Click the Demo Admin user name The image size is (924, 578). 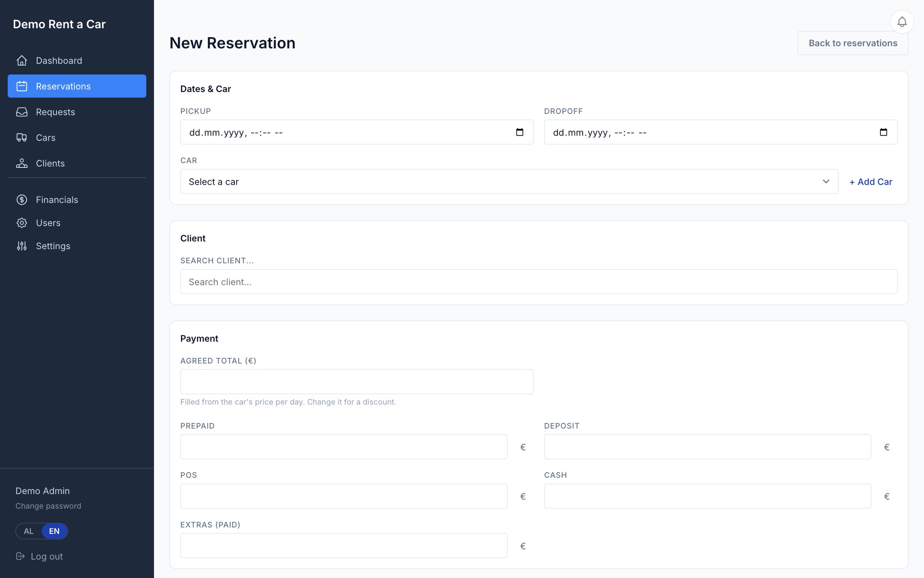point(42,491)
